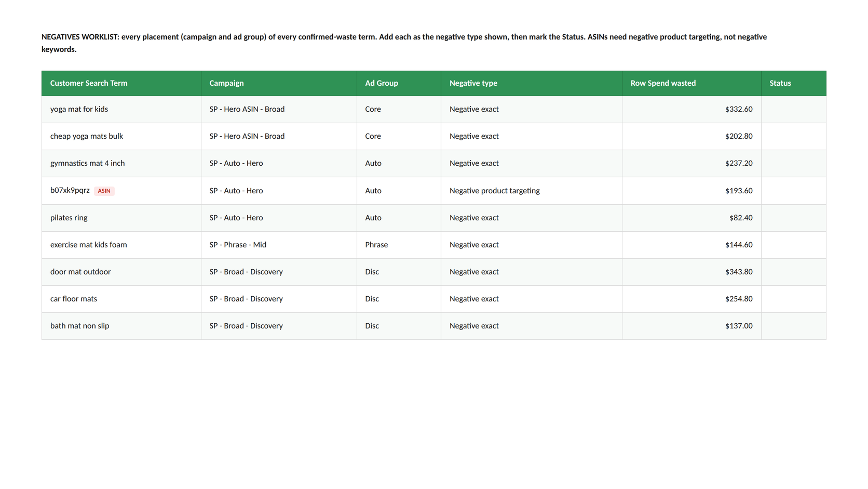Click campaign cell for yoga mat for kids

coord(279,109)
